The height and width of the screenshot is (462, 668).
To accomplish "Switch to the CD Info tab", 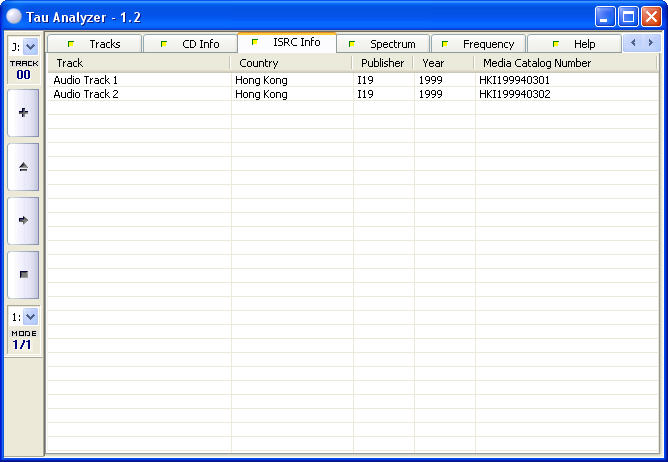I will [x=190, y=44].
